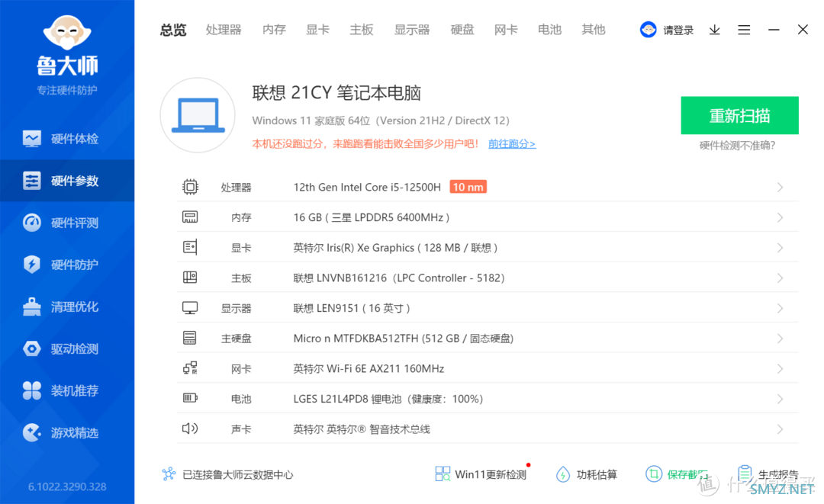Expand the 内存 row chevron
This screenshot has width=824, height=504.
click(780, 217)
